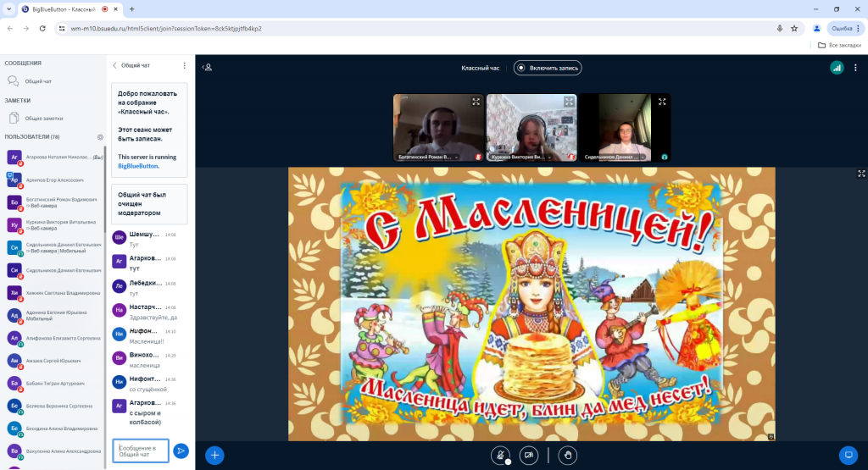Open the blue plus actions menu

pos(214,456)
